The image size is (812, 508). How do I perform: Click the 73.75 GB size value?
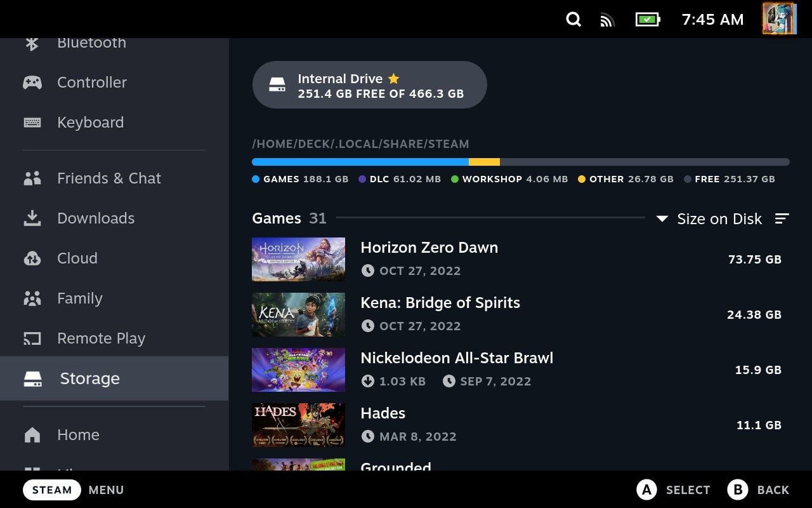[754, 260]
